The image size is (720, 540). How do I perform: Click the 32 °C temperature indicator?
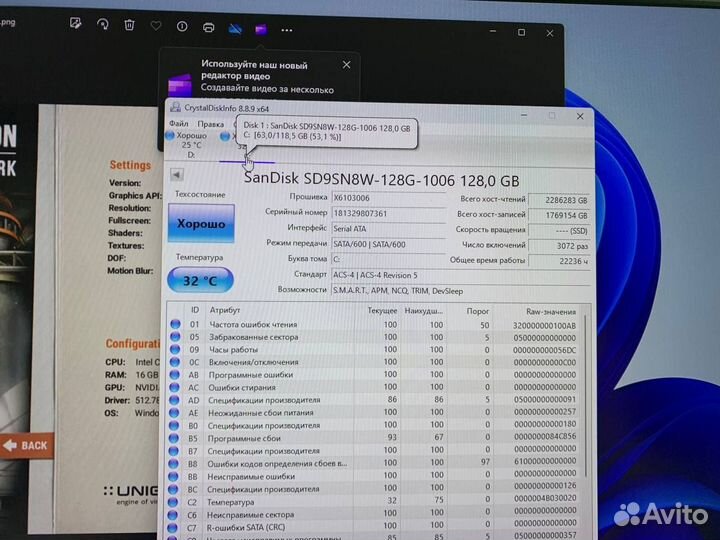(x=200, y=280)
